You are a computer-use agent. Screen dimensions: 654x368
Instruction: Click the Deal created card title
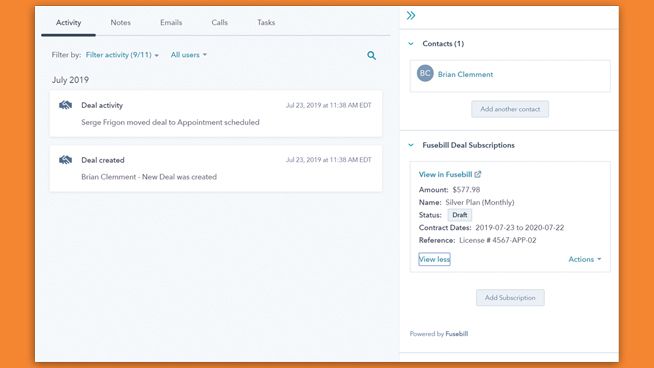click(x=103, y=160)
